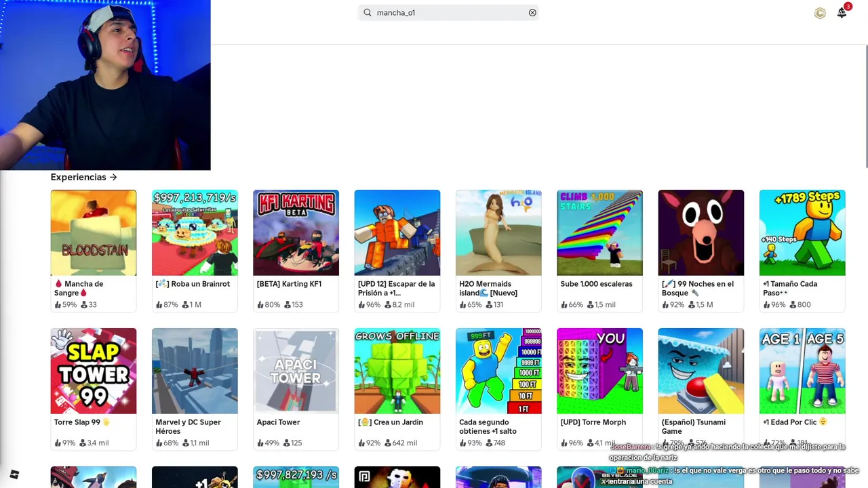This screenshot has width=868, height=488.
Task: Click the search field containing mancha_o1
Action: (448, 12)
